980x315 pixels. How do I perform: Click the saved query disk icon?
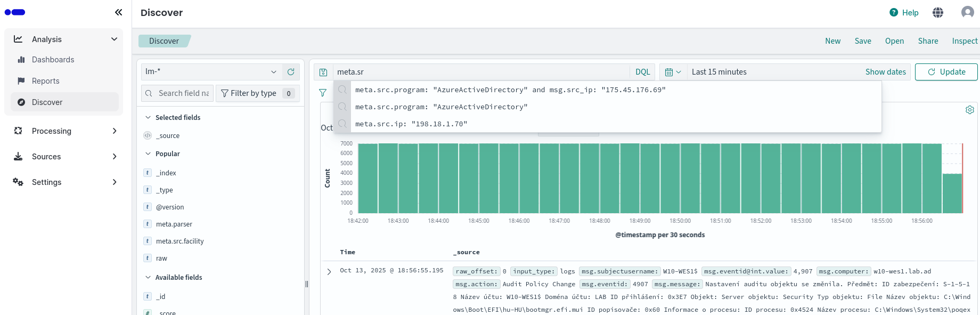[323, 72]
